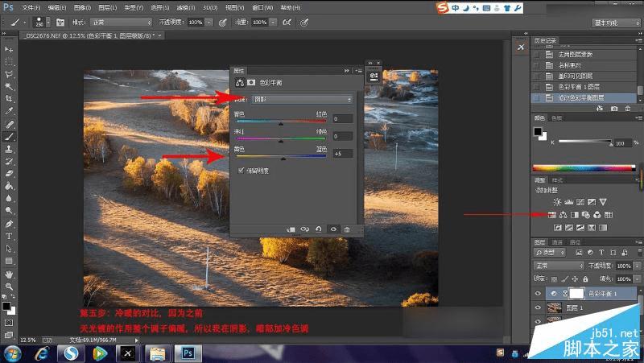
Task: Hide the 图层 1 layer
Action: coord(538,307)
